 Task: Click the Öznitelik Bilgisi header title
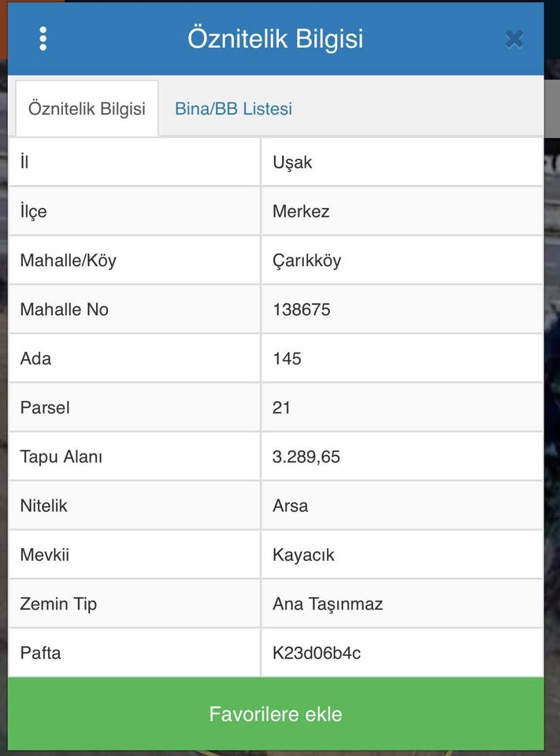point(276,39)
